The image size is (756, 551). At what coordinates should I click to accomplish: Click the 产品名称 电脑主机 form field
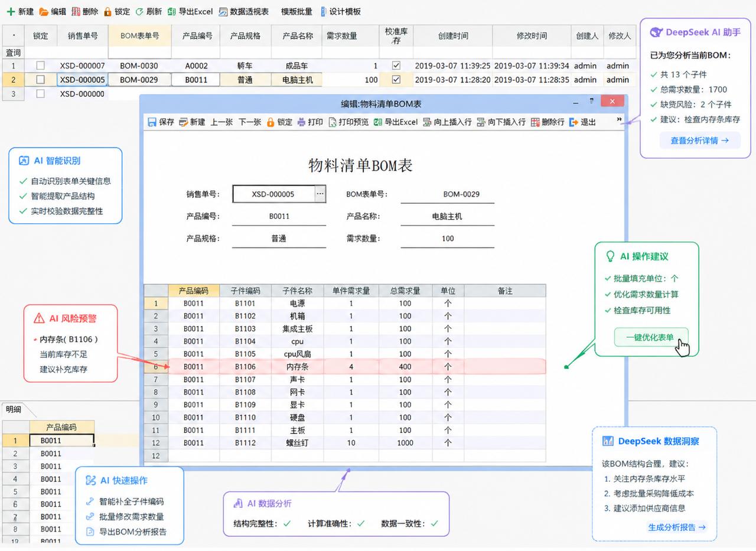[x=447, y=217]
